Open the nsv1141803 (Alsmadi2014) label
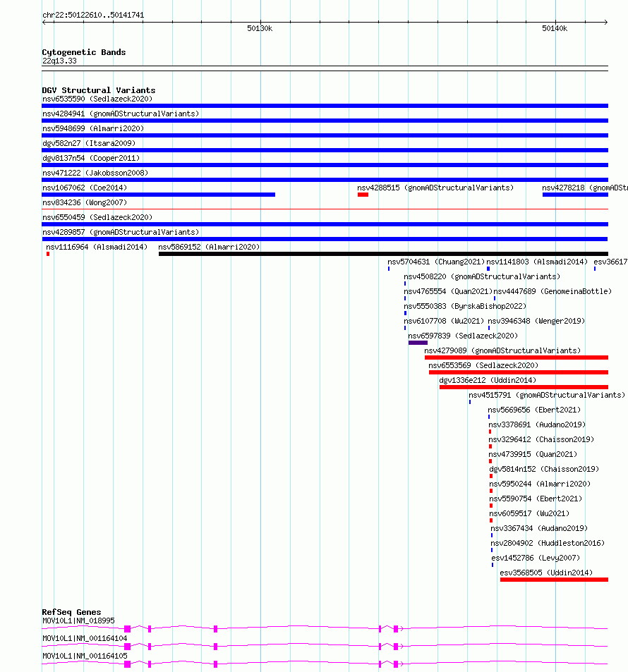628x672 pixels. coord(537,262)
